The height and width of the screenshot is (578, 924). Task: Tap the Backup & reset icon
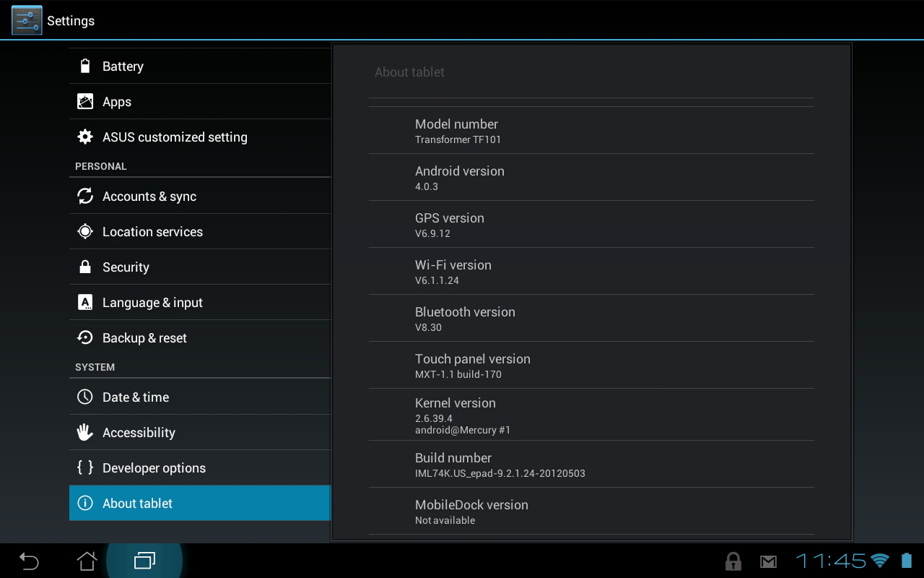click(x=85, y=338)
